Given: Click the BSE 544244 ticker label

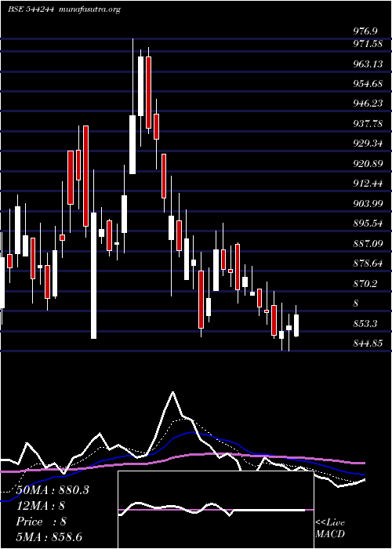Looking at the screenshot, I should tap(31, 9).
